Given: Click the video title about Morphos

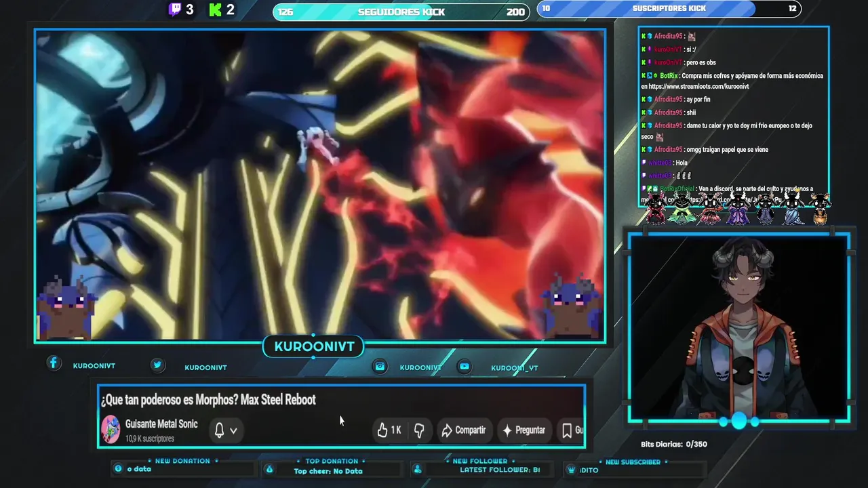Looking at the screenshot, I should click(208, 400).
